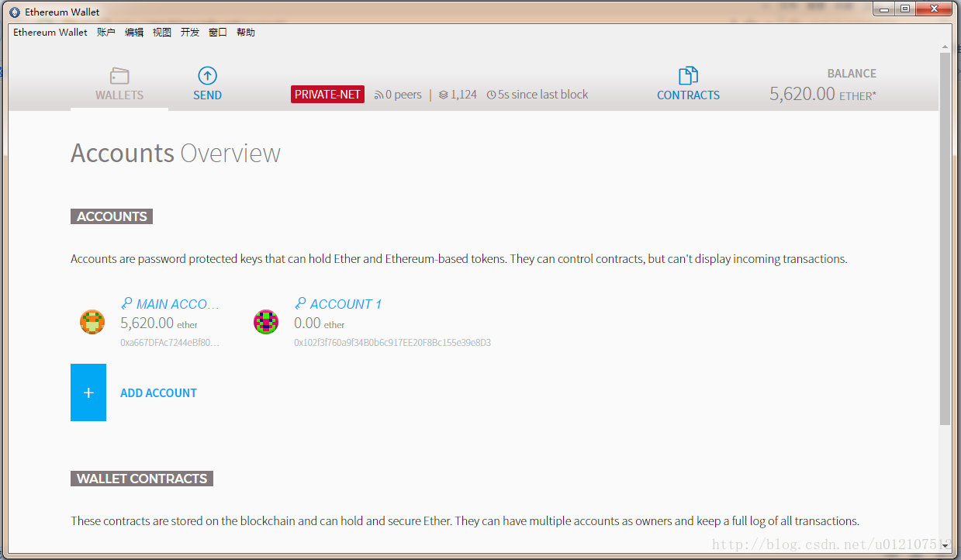Open the 账户 menu
Screen dimensions: 961x560
(x=106, y=33)
